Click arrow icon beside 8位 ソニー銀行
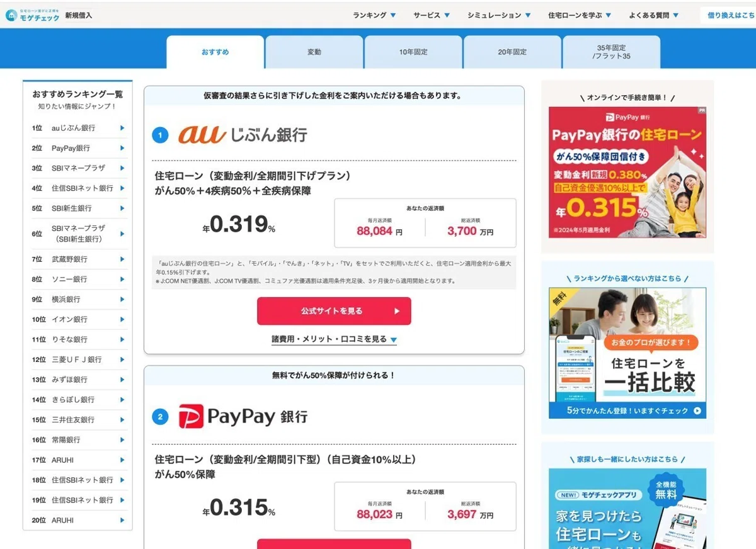This screenshot has height=549, width=756. point(122,279)
